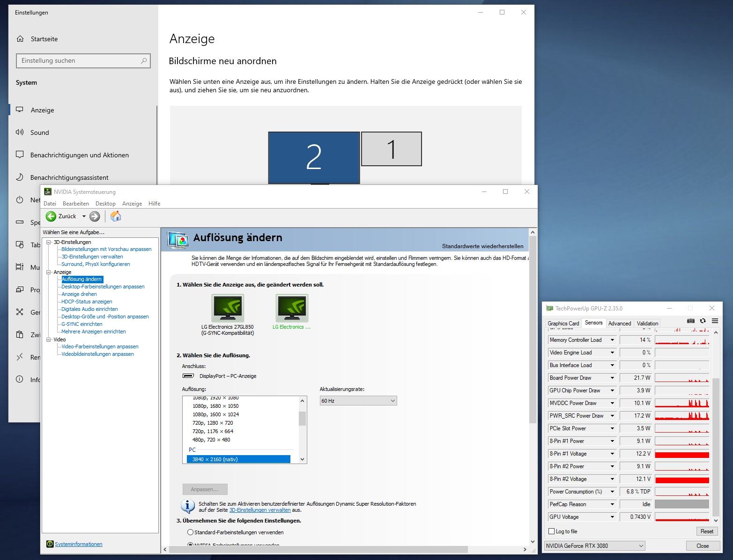Screen dimensions: 733x560
Task: Click the clipboard icon in Settings sidebar
Action: [20, 334]
